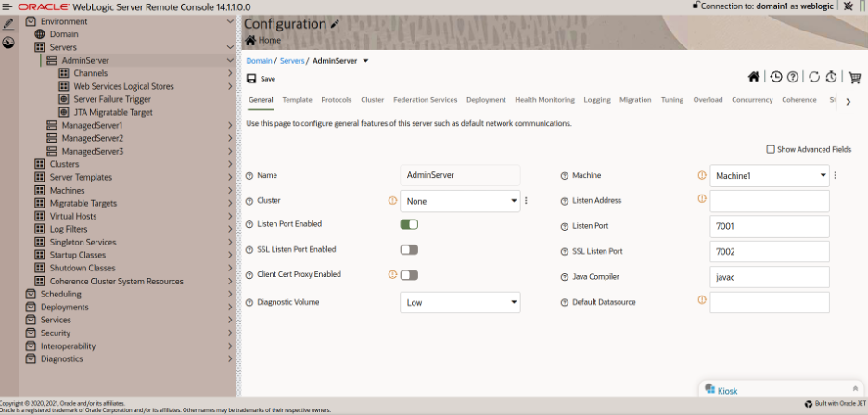This screenshot has width=868, height=415.
Task: Click the Kiosk icon
Action: pyautogui.click(x=710, y=390)
